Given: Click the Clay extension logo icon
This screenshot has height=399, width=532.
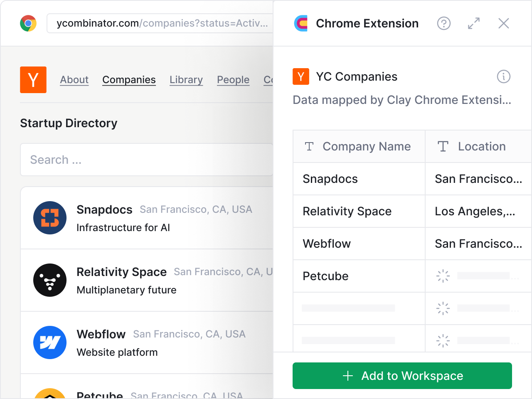Looking at the screenshot, I should [301, 23].
